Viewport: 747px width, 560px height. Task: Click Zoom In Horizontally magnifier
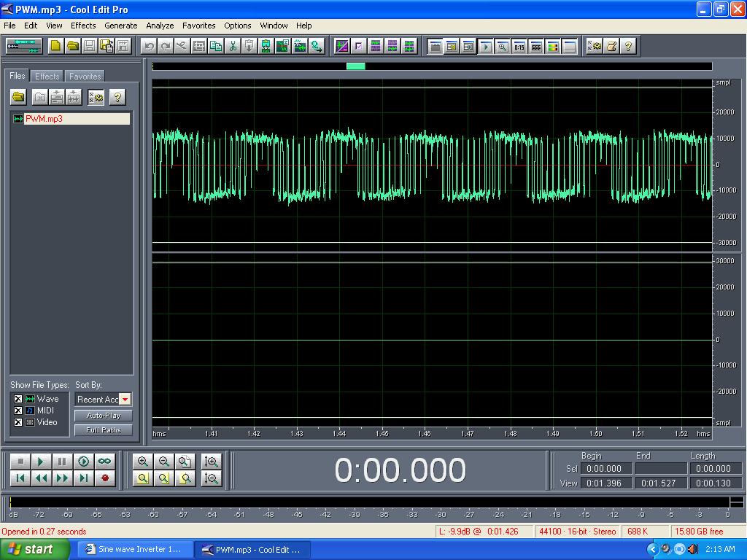click(142, 462)
